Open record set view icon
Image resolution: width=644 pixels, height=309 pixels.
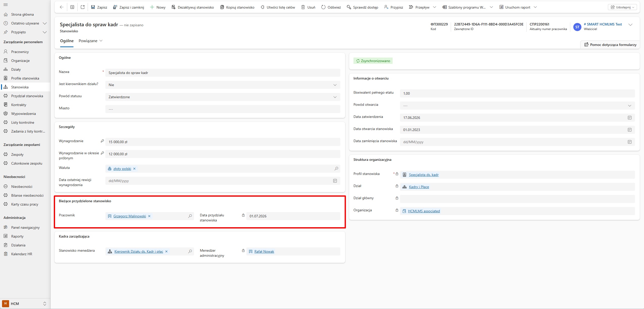(x=72, y=7)
